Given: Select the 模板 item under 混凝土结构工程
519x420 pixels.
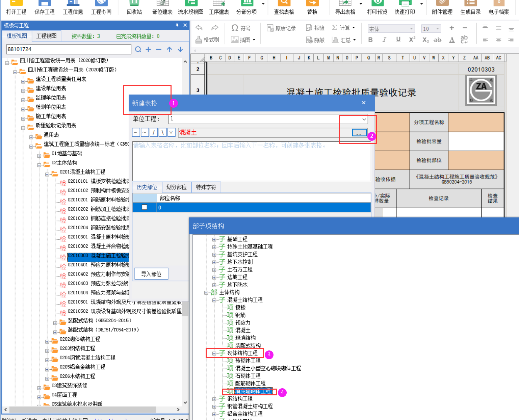Looking at the screenshot, I should click(x=240, y=307).
